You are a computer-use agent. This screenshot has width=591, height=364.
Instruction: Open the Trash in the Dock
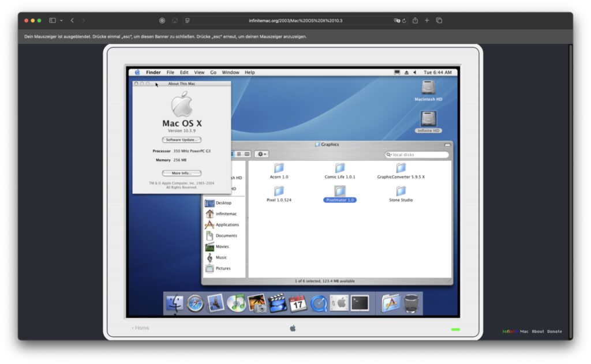pos(411,303)
